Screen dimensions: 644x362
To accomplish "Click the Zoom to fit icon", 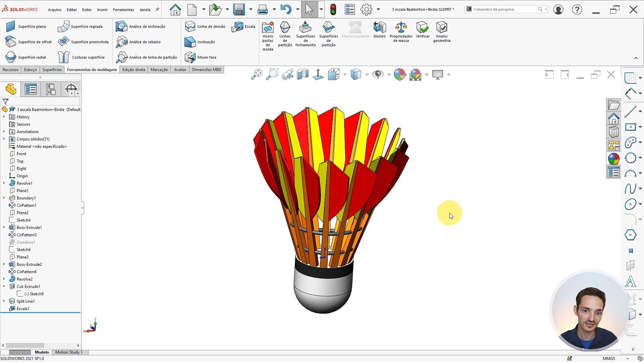I will click(x=257, y=74).
